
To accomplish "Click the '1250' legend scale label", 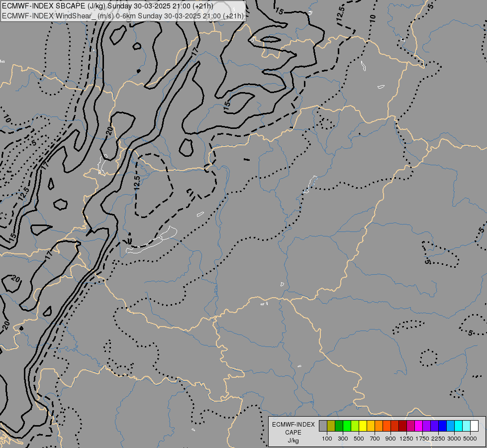I will click(x=406, y=439).
